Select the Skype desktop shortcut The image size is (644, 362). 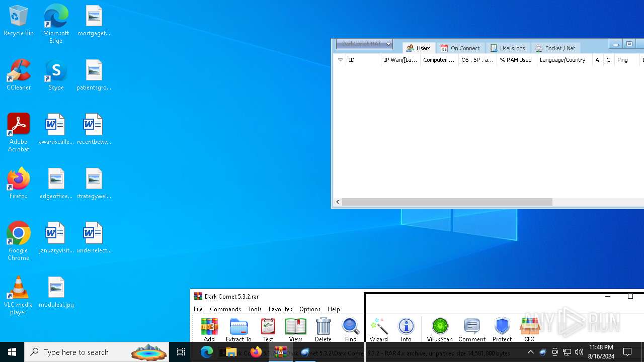[x=56, y=75]
